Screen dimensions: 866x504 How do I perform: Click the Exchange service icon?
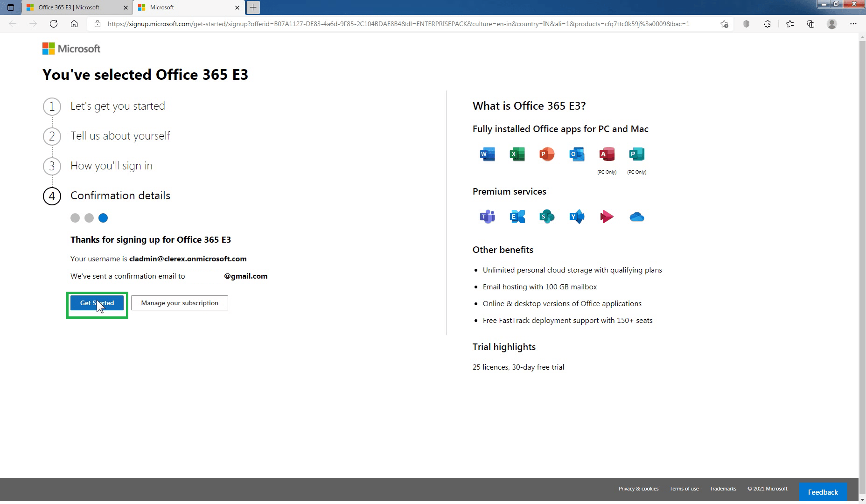coord(517,217)
